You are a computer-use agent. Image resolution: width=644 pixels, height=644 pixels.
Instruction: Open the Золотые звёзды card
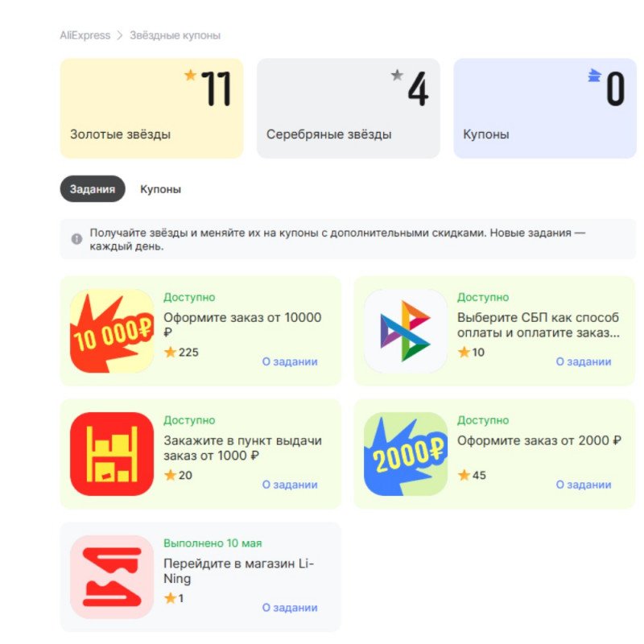click(x=151, y=109)
